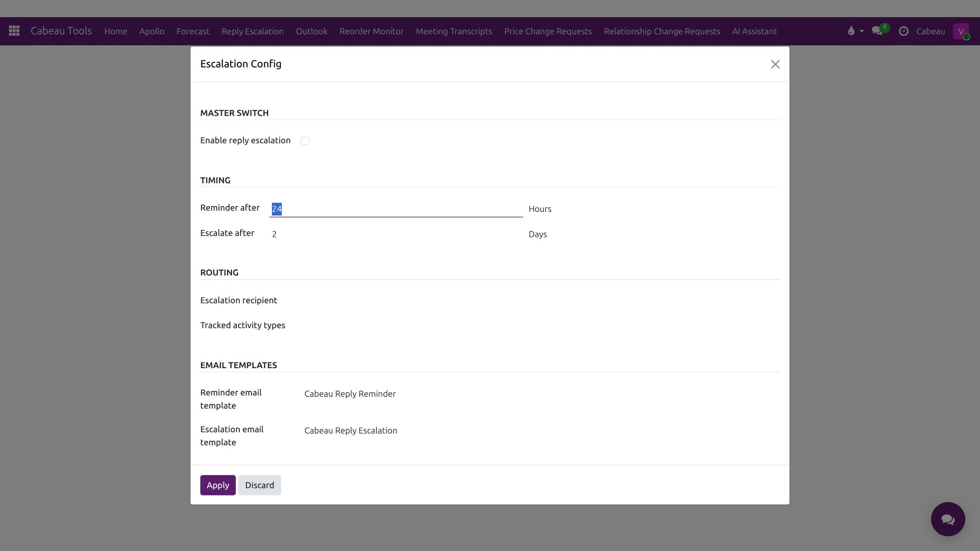This screenshot has width=980, height=551.
Task: Open the Escalation email template selector
Action: click(x=541, y=431)
